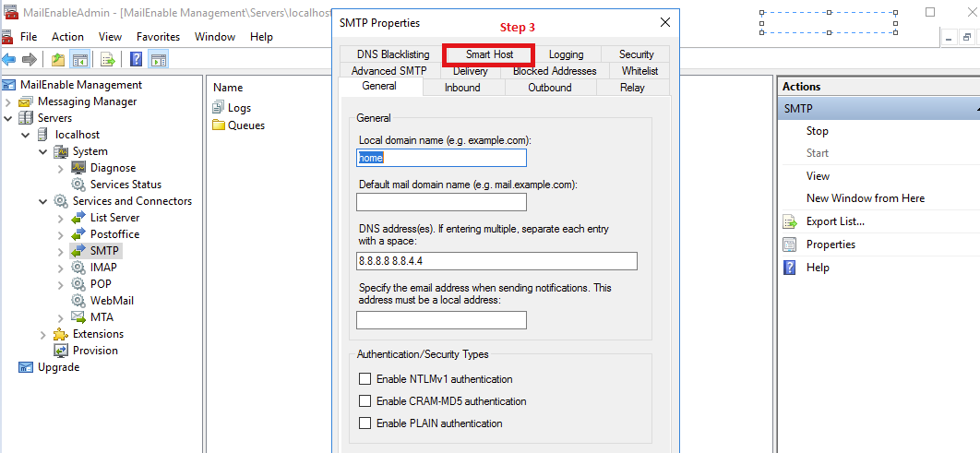
Task: Expand the Postoffice node
Action: click(x=61, y=234)
